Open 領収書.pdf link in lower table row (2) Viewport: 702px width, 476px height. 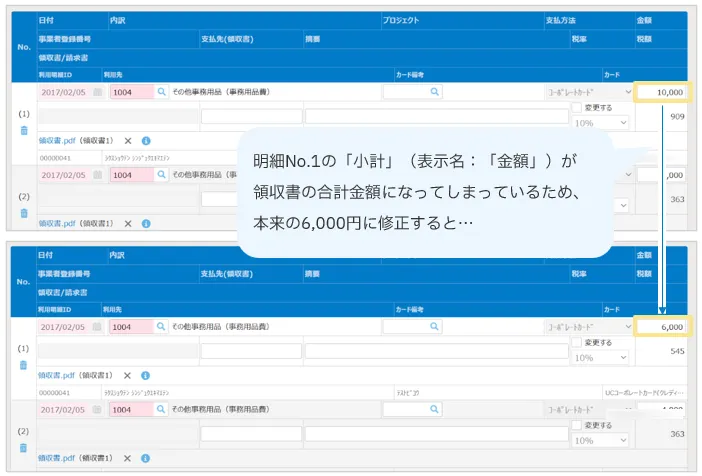(58, 460)
